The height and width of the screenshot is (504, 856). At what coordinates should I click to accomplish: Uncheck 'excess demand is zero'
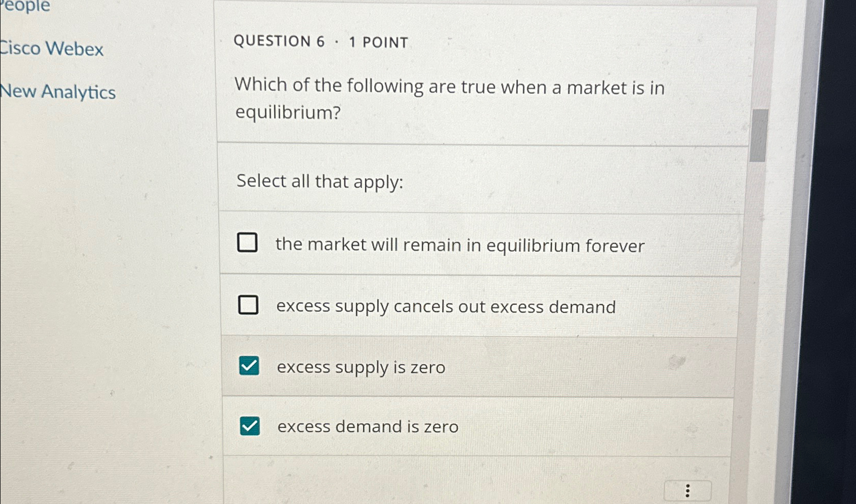(250, 425)
